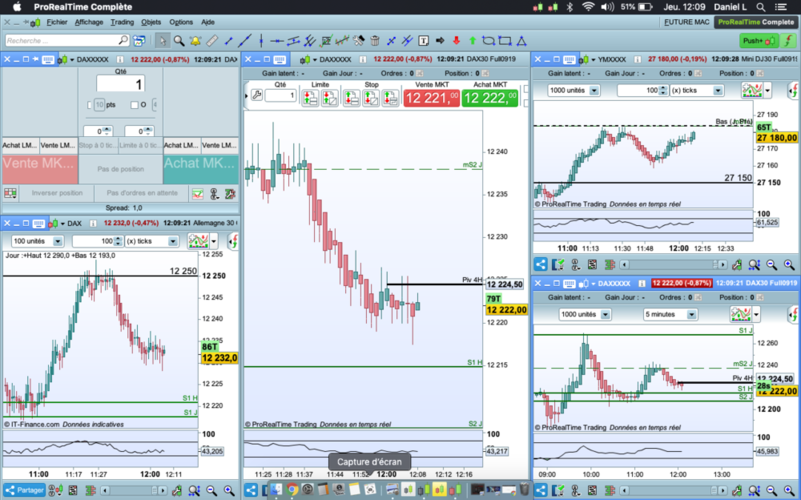Toggle the Position checkbox in center chart
The width and height of the screenshot is (801, 500).
485,74
